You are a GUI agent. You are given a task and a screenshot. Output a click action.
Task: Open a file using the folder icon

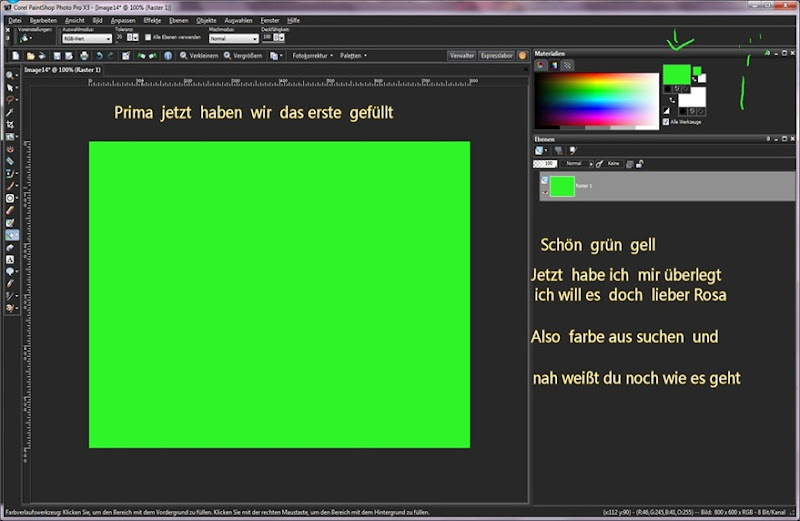[x=30, y=56]
